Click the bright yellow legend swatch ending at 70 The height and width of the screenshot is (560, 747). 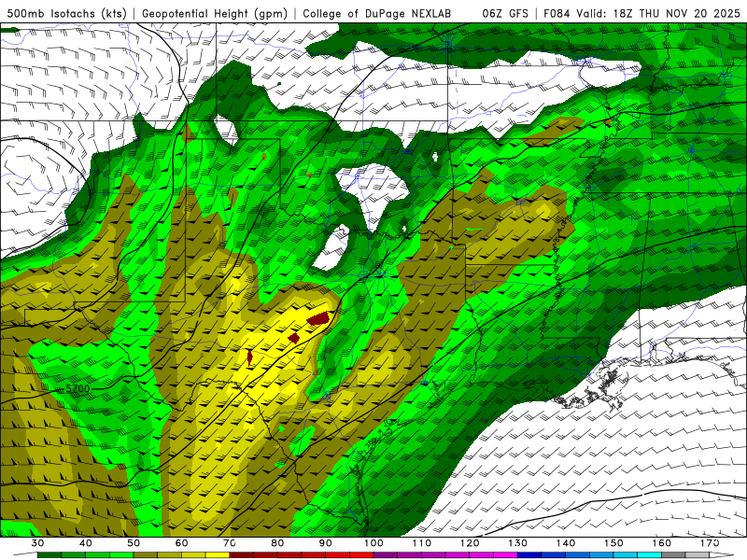pyautogui.click(x=218, y=555)
